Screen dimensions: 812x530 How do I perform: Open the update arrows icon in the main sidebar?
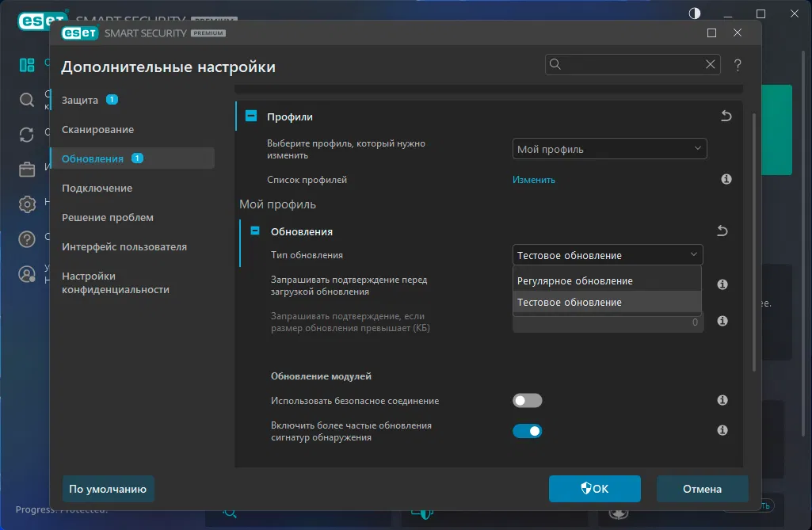tap(27, 135)
